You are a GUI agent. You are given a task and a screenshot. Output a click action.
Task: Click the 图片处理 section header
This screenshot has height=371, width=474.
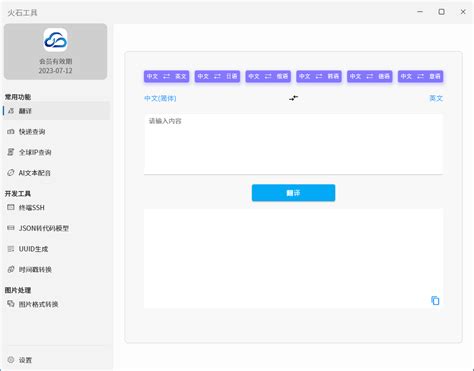(x=18, y=290)
